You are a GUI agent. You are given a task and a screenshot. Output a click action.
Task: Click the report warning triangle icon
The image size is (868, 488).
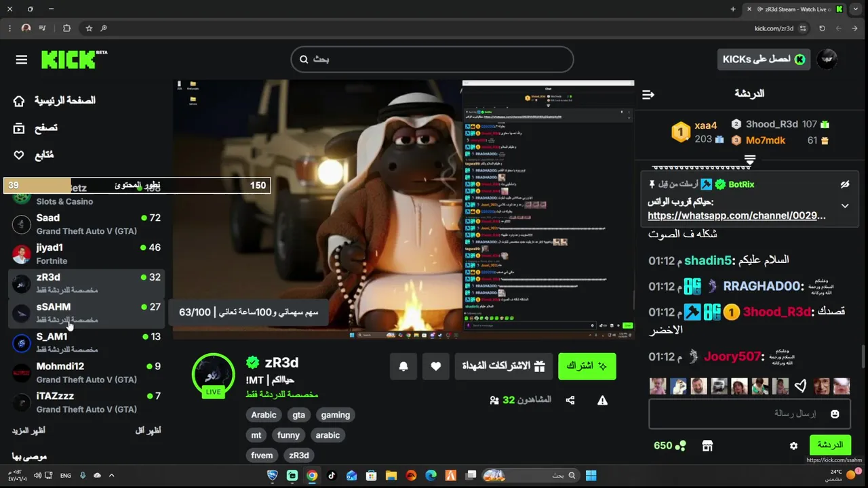click(x=602, y=401)
